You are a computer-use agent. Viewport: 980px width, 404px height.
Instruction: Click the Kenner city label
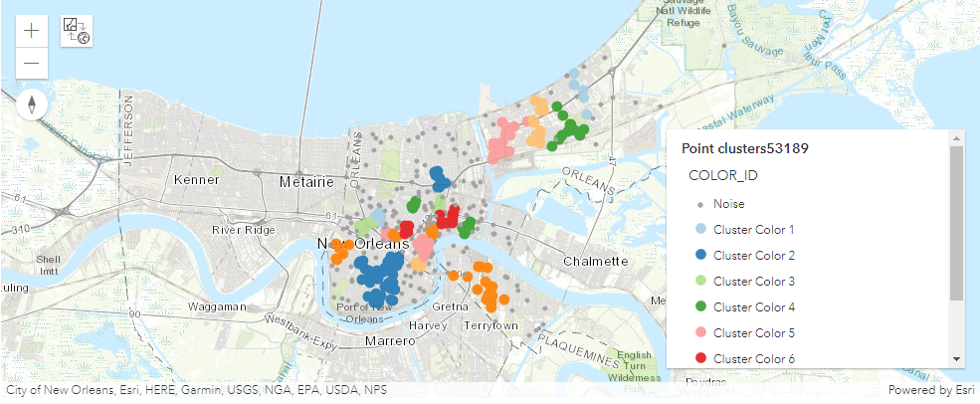[195, 181]
